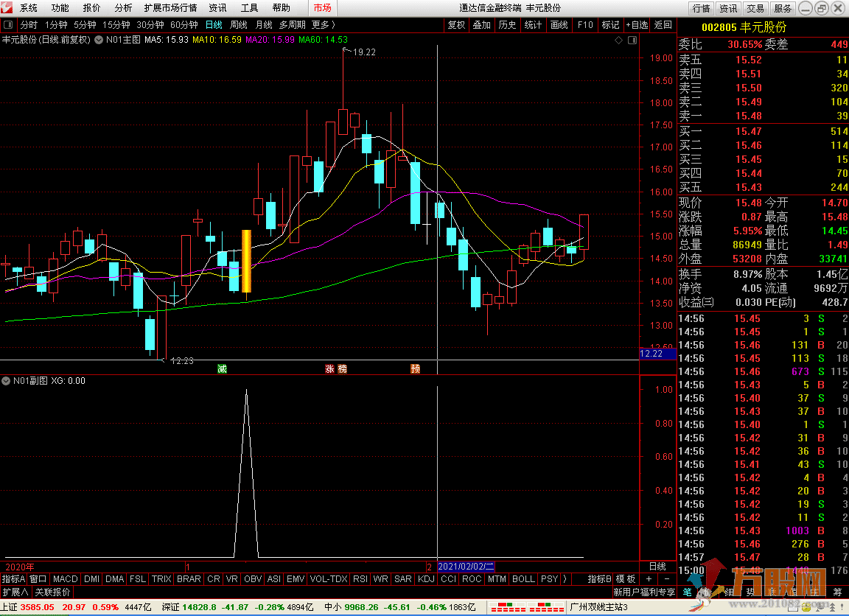This screenshot has height=616, width=849.
Task: Open the 系统 menu
Action: coord(29,7)
